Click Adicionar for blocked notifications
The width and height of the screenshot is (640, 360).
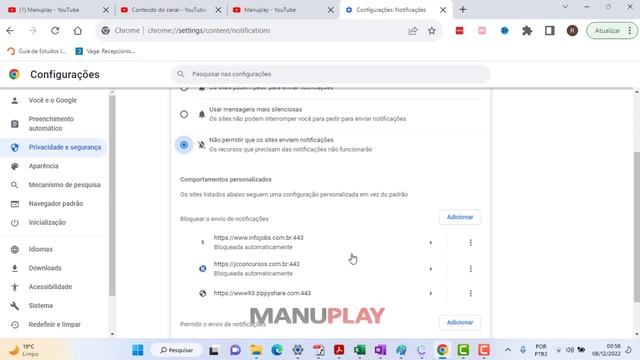tap(460, 217)
